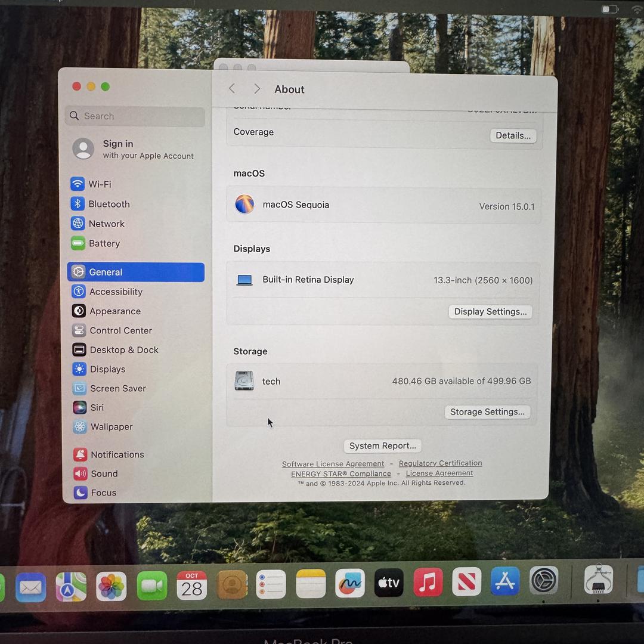Open App Store from the Dock

505,581
